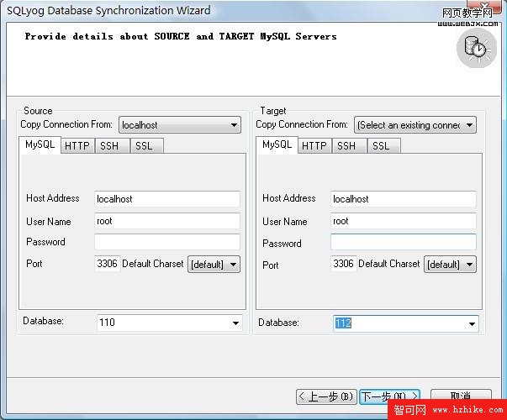Image resolution: width=507 pixels, height=420 pixels.
Task: Click the Target Port field
Action: (344, 264)
